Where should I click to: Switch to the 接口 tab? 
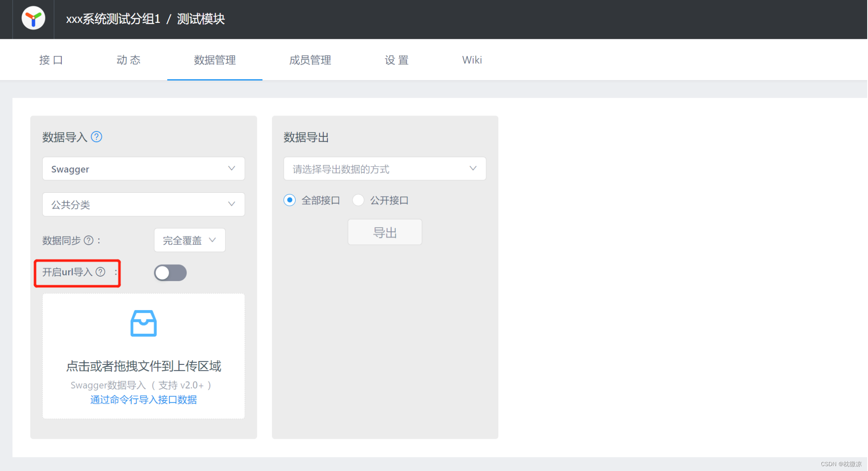[51, 60]
